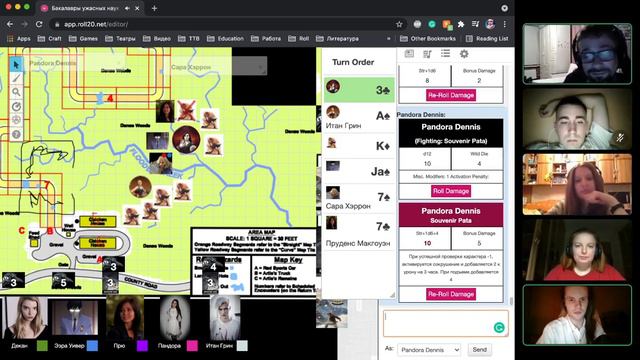Open the Работа bookmarks folder

(x=266, y=39)
